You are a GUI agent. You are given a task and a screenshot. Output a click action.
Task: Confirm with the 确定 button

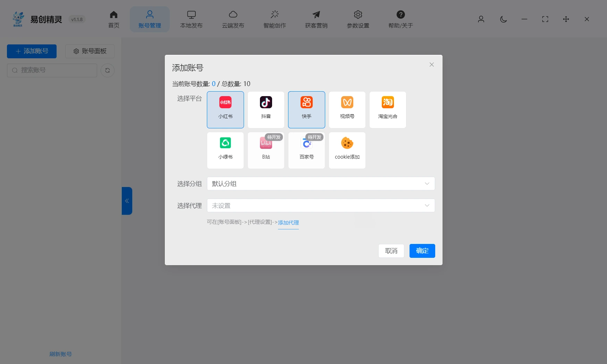[x=422, y=251]
